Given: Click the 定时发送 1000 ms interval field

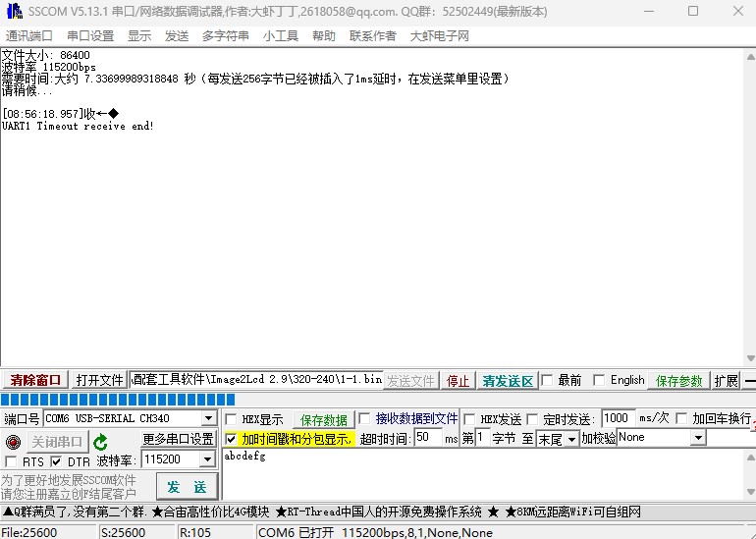Looking at the screenshot, I should click(x=619, y=418).
